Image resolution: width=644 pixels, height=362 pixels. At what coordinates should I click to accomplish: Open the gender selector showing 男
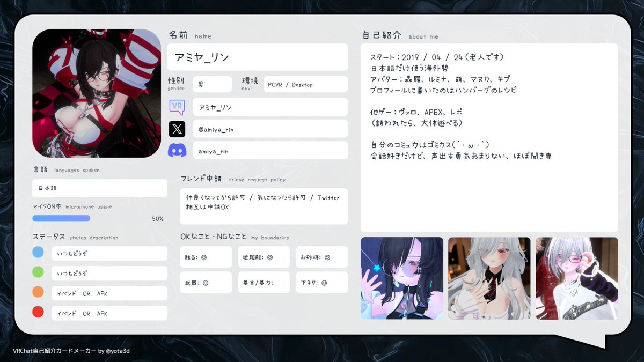pos(213,84)
